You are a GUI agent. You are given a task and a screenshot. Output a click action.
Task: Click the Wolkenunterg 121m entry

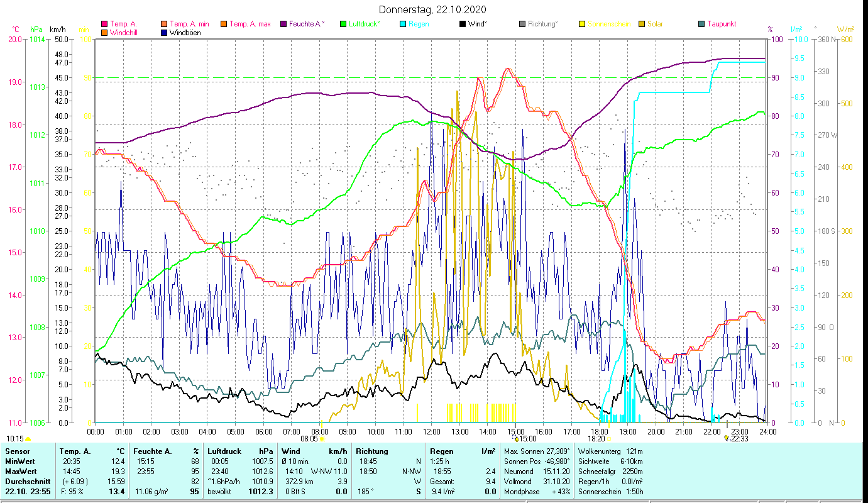(610, 451)
